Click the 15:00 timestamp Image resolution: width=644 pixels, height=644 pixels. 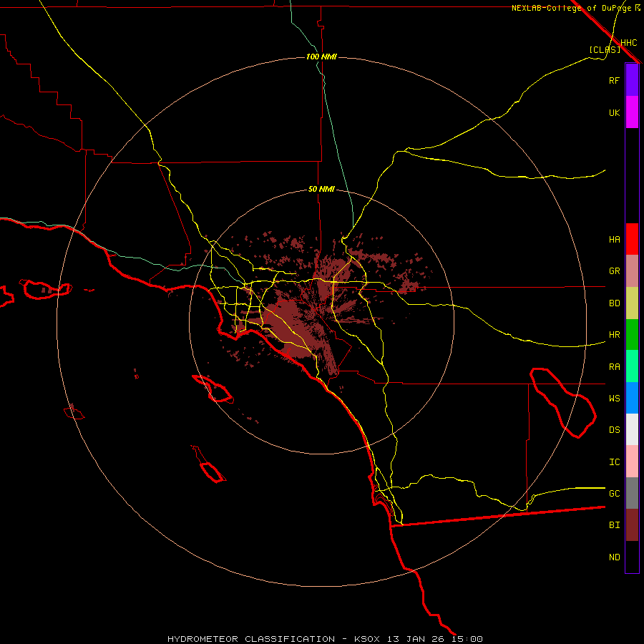click(x=467, y=639)
